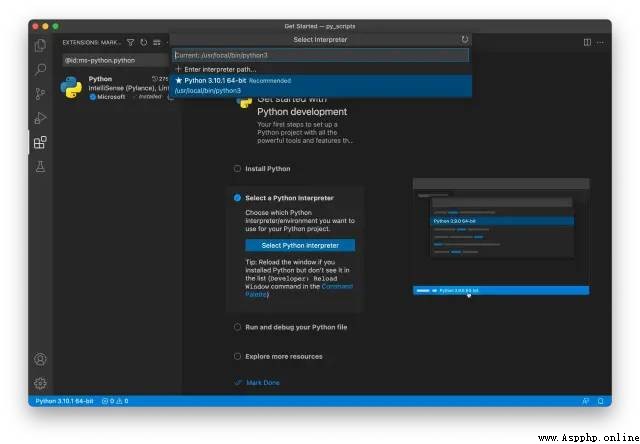The width and height of the screenshot is (640, 444).
Task: Click the EXTENSIONS: MARK... panel title
Action: [x=91, y=42]
